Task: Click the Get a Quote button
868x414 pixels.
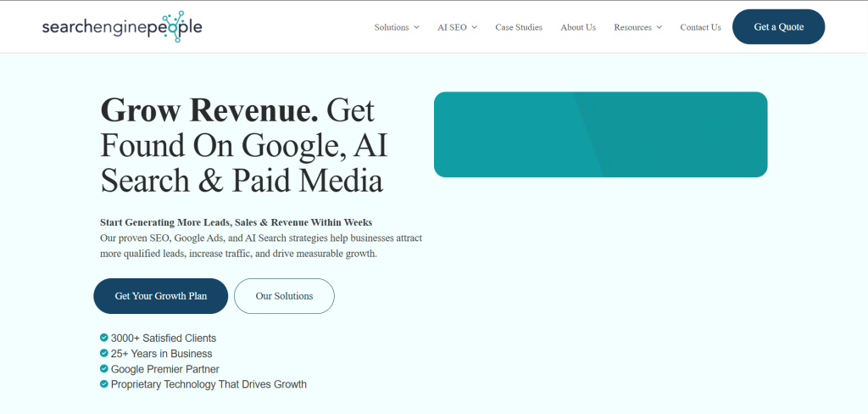Action: pos(778,26)
